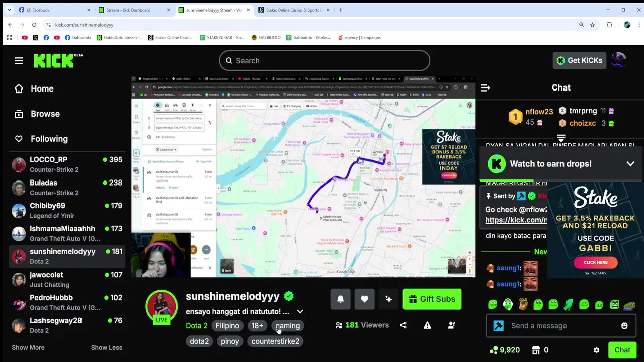Click the notification bell for the streamer

point(340,299)
